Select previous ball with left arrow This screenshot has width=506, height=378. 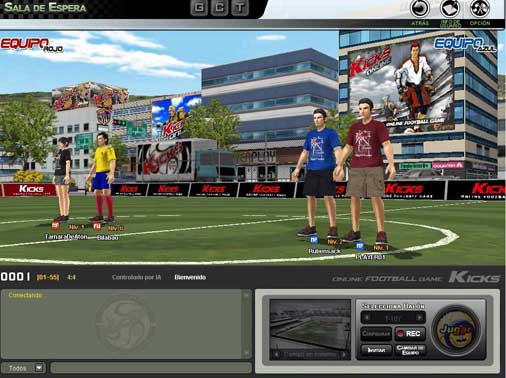coord(367,318)
